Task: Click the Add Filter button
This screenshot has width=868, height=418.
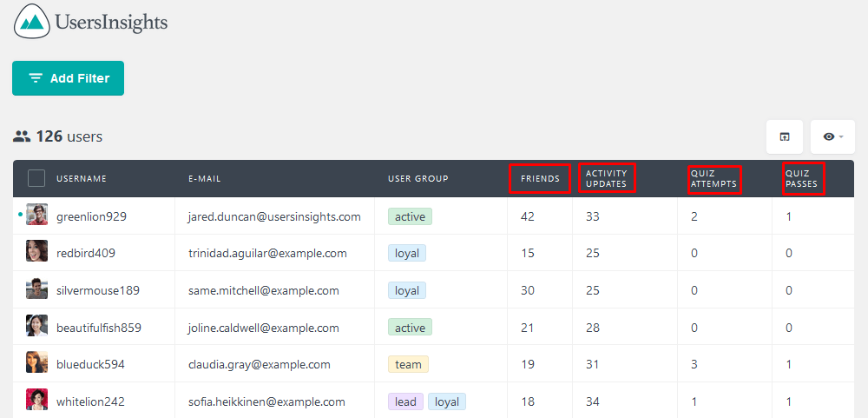Action: (68, 78)
